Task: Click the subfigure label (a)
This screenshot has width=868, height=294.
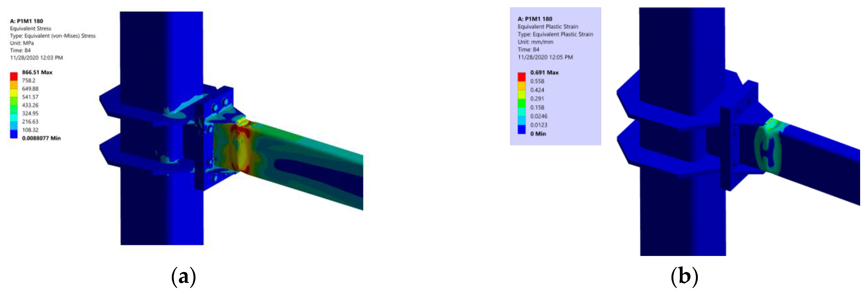Action: pyautogui.click(x=183, y=277)
